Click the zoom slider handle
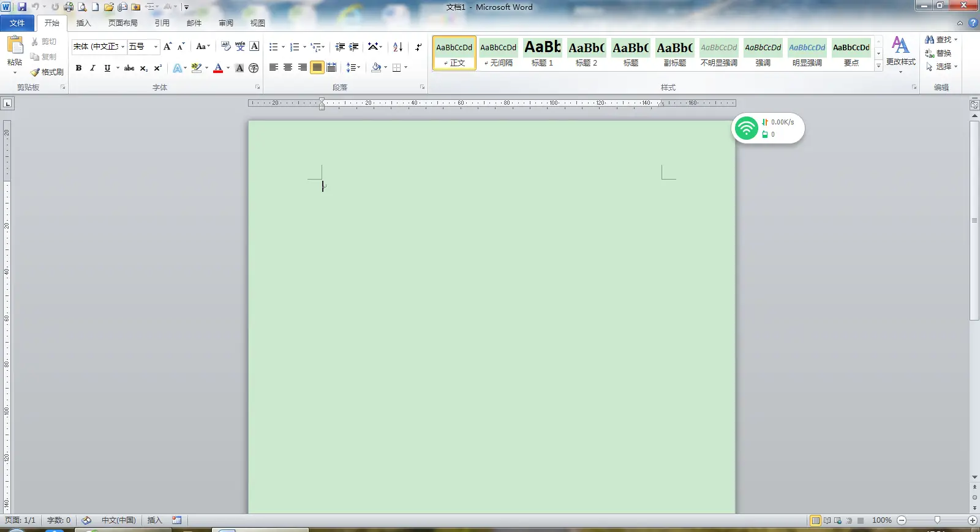The image size is (980, 532). (937, 520)
